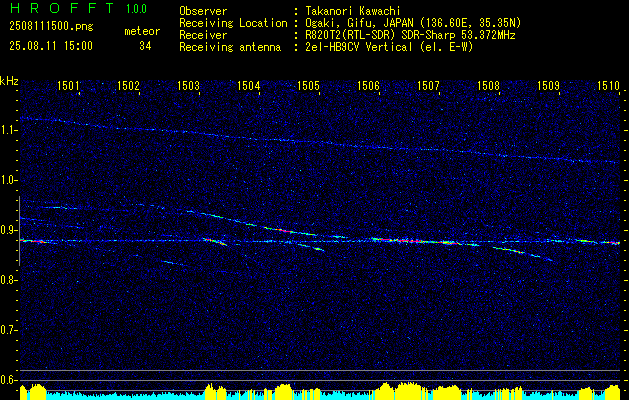Click the 1.1 frequency axis label
This screenshot has width=629, height=400.
[x=7, y=130]
